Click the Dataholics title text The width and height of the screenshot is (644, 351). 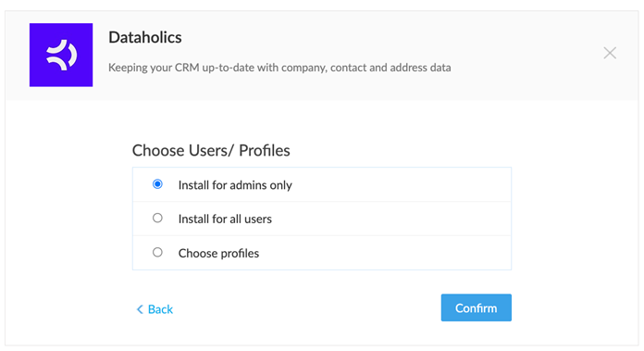pos(145,37)
